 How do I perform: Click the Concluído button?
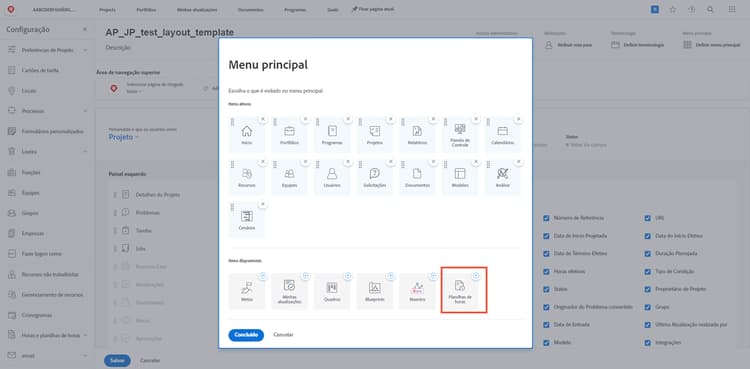(x=246, y=335)
